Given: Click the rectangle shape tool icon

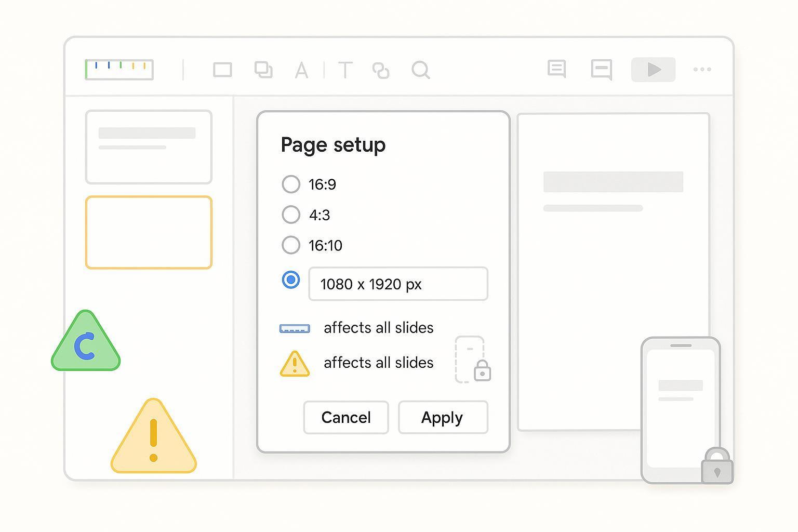Looking at the screenshot, I should 222,70.
